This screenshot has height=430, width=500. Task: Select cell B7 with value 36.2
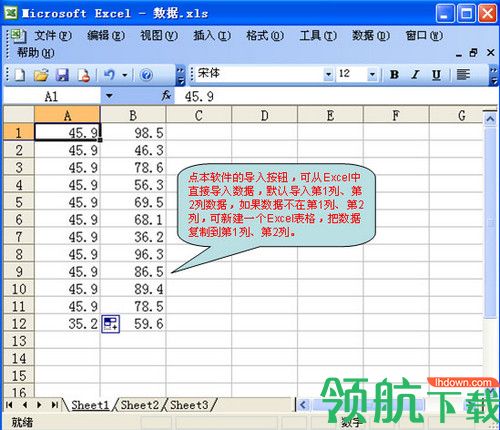tap(133, 237)
